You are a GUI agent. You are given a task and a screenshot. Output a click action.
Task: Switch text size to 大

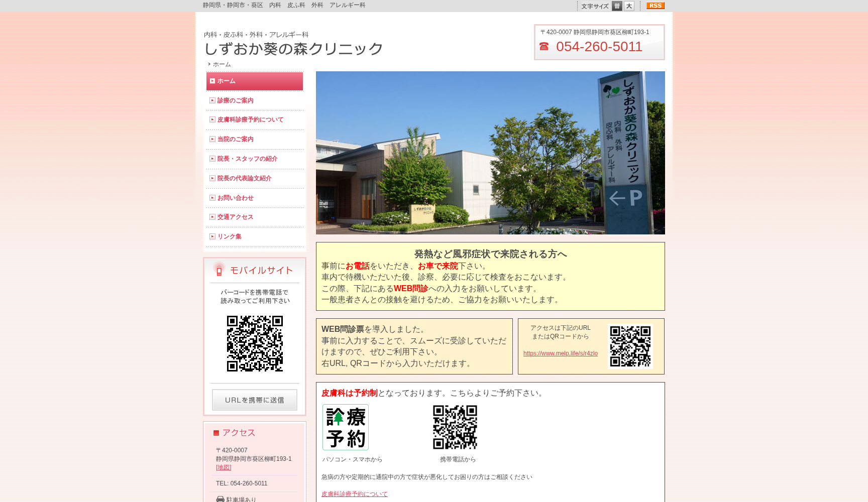tap(629, 6)
